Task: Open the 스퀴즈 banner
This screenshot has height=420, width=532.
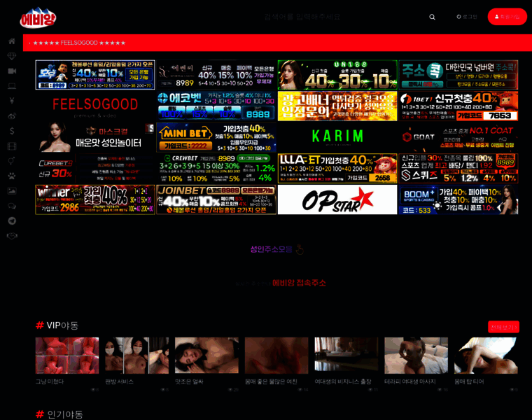Action: pyautogui.click(x=458, y=168)
